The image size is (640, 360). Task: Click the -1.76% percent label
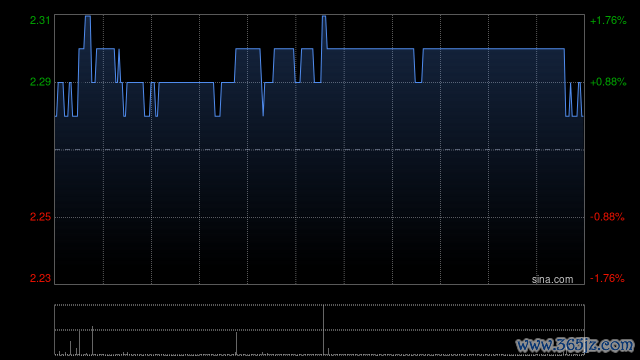click(607, 278)
